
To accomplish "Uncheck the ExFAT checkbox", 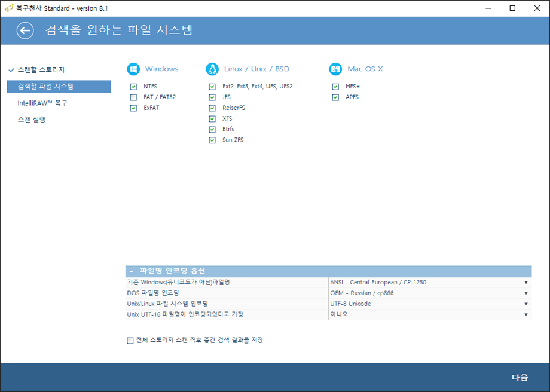I will [133, 108].
